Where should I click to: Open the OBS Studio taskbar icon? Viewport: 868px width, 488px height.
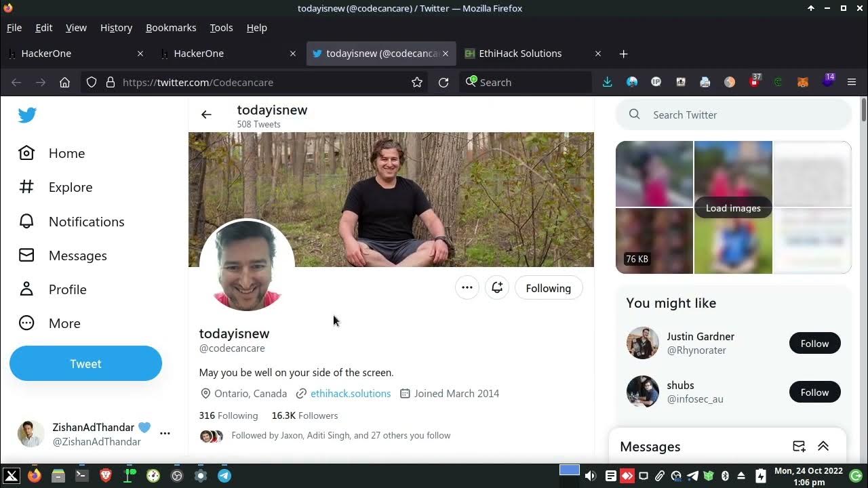point(177,476)
